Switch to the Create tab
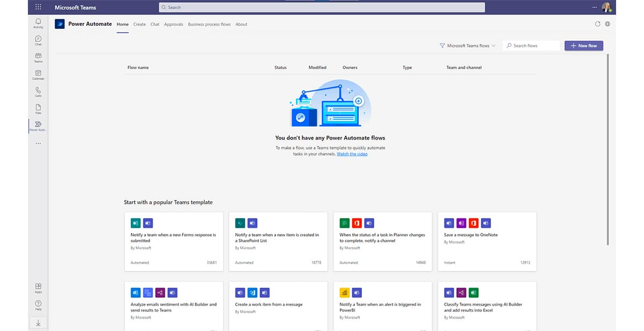The image size is (644, 331). click(139, 24)
